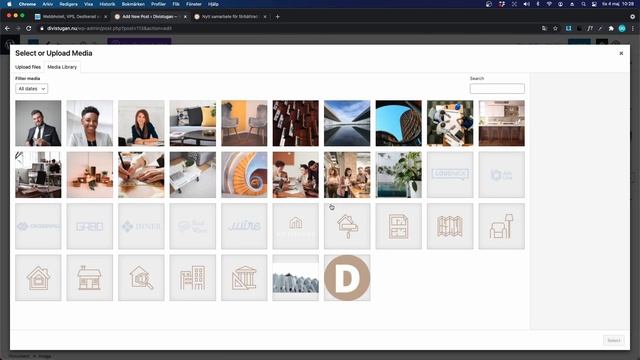Choose the tan circle D logo image

[347, 278]
